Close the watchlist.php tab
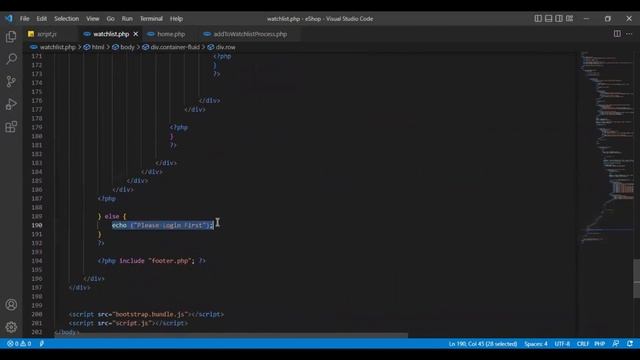The width and height of the screenshot is (640, 360). (136, 34)
